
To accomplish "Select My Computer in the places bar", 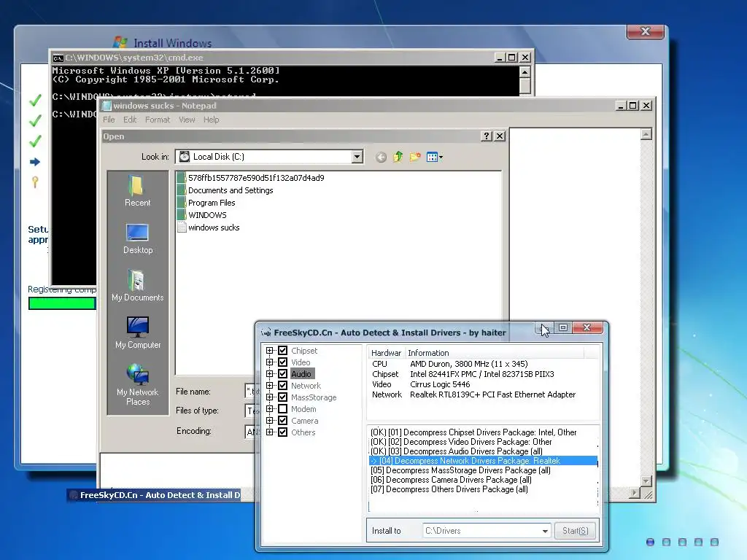I will (x=138, y=332).
